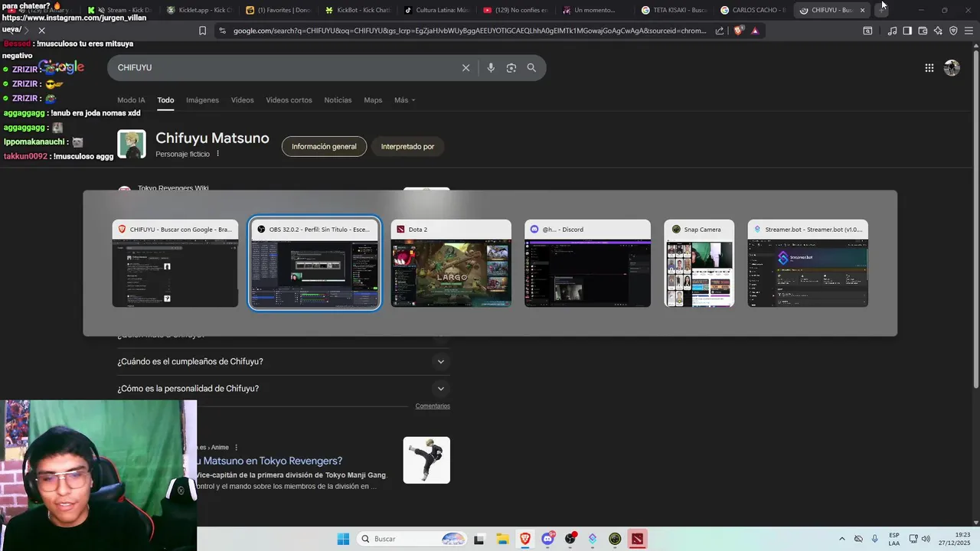Switch to the Imágenes results tab
Viewport: 980px width, 551px height.
tap(202, 100)
